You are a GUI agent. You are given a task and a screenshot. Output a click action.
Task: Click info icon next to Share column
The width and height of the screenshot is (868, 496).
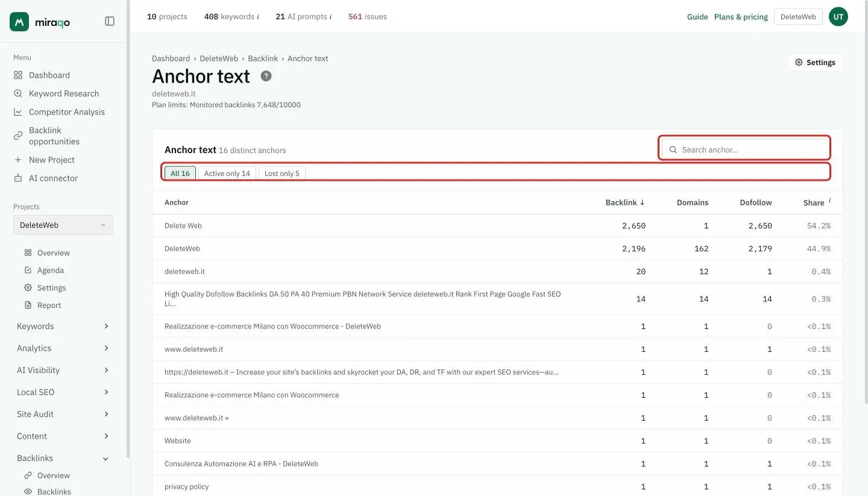(x=829, y=200)
